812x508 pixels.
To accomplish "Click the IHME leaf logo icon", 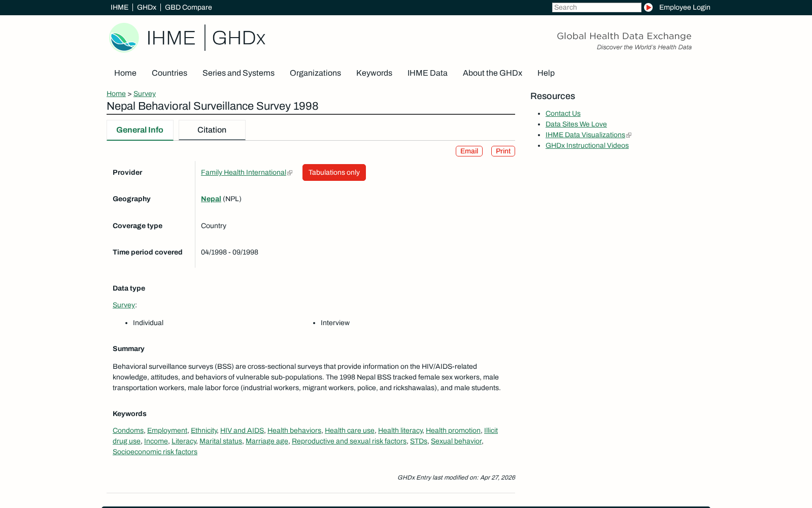I will pyautogui.click(x=124, y=38).
